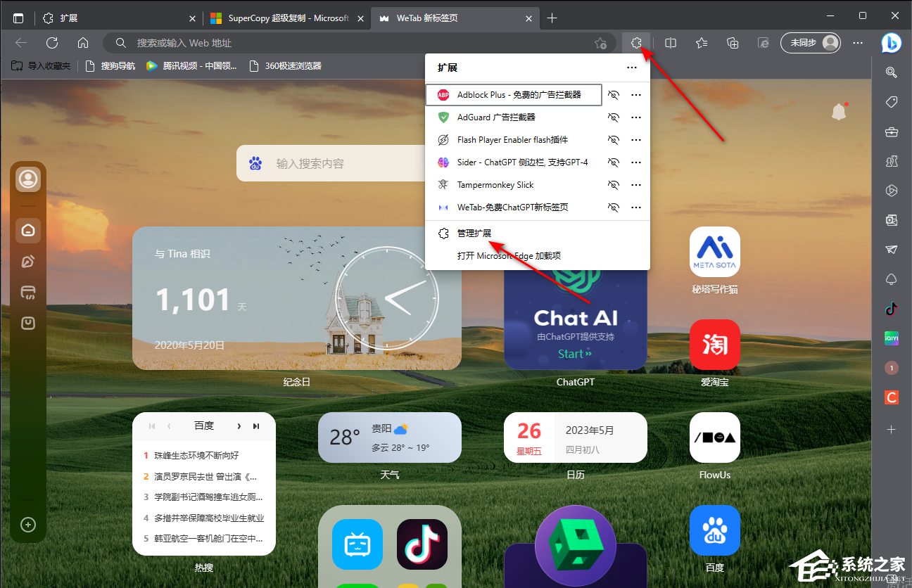Open a new tab with plus button

552,18
